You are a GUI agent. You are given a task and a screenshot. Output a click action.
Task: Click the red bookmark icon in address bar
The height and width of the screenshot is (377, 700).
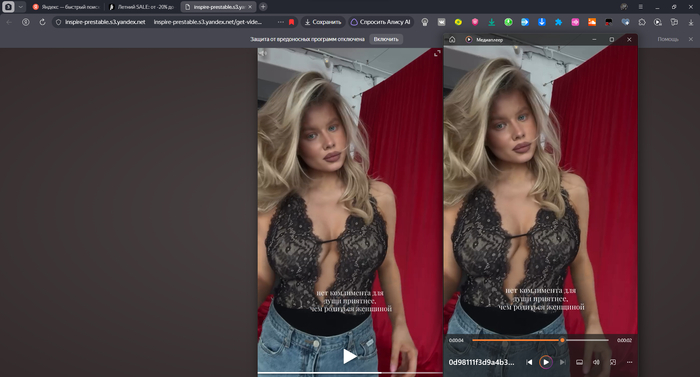(292, 22)
